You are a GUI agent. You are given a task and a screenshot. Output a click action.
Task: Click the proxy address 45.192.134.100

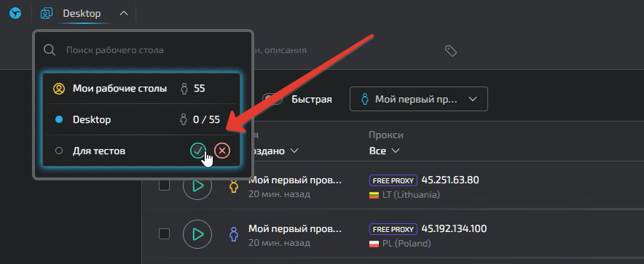(454, 228)
